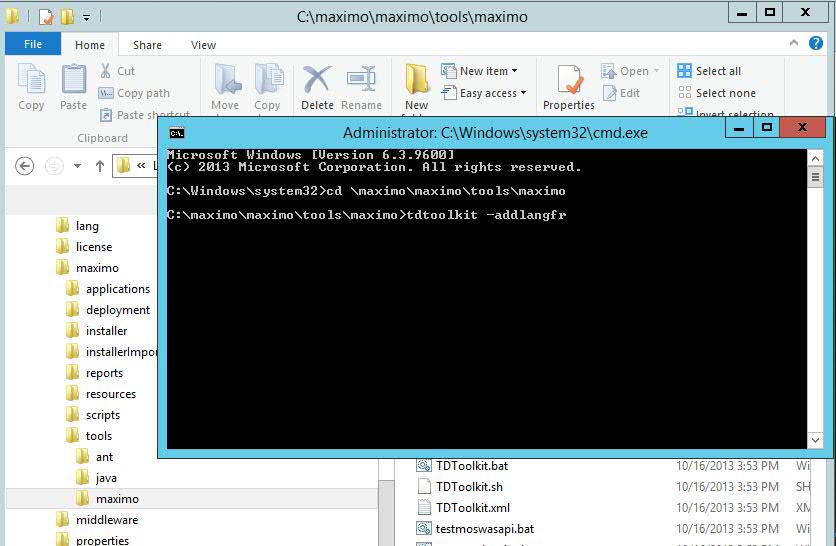
Task: Select the lang folder in tree
Action: click(x=77, y=226)
